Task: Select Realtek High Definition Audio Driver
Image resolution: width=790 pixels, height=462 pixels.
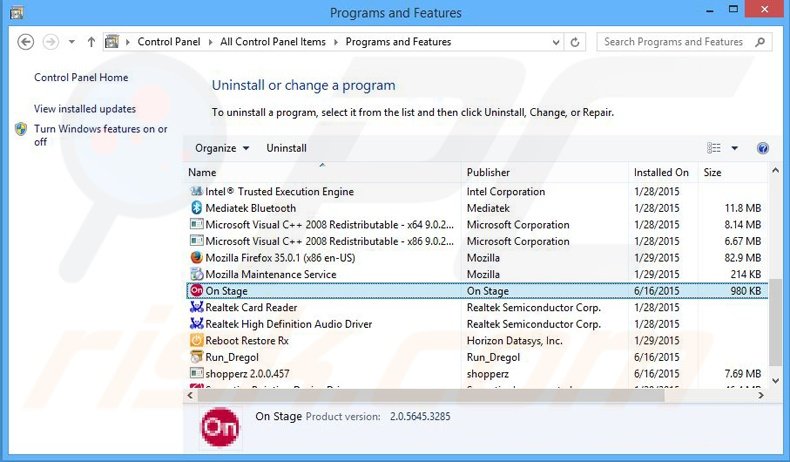Action: [289, 324]
